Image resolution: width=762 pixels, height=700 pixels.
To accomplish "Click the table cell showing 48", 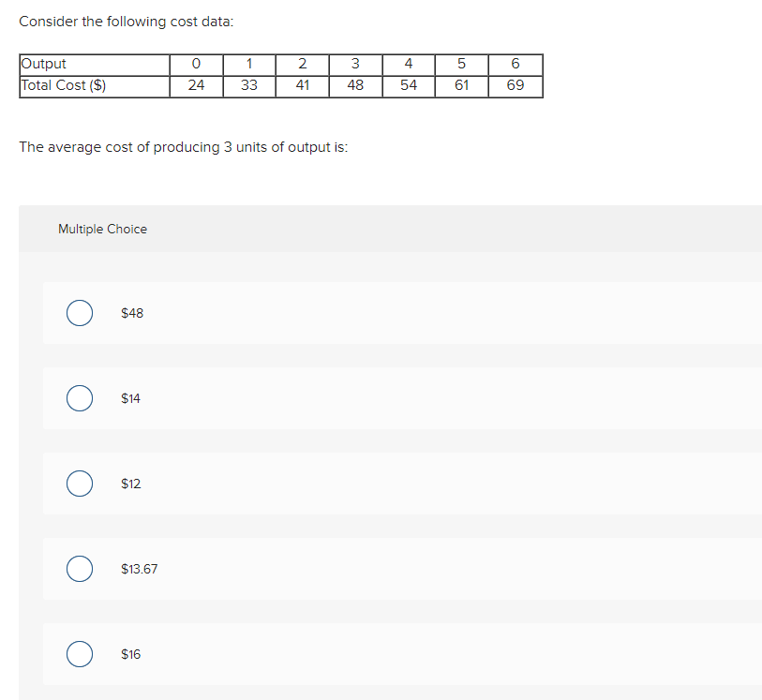I will pos(355,85).
